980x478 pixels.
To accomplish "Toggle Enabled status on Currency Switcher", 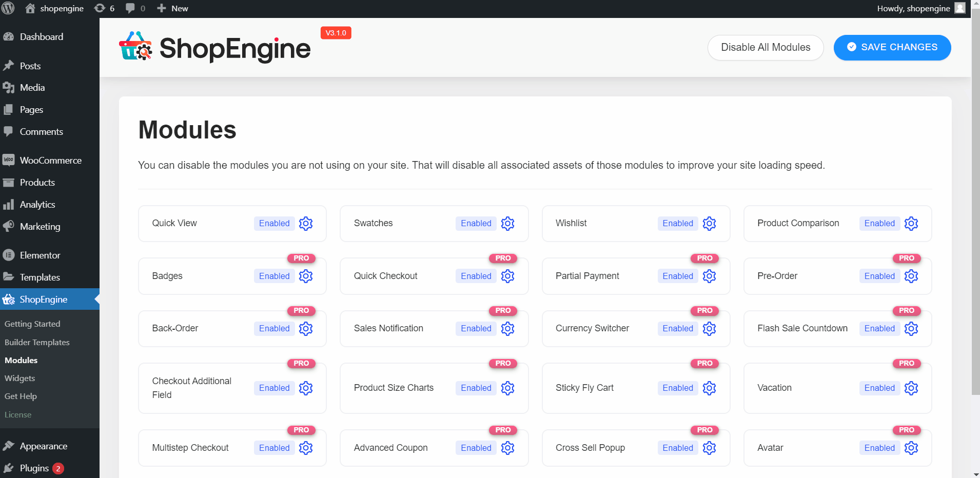I will point(678,328).
